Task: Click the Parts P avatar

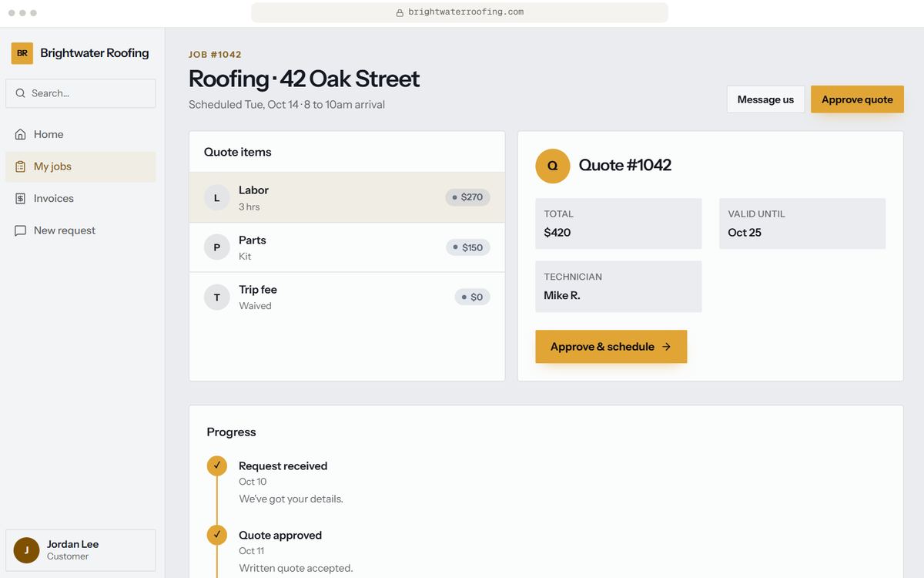Action: click(x=216, y=247)
